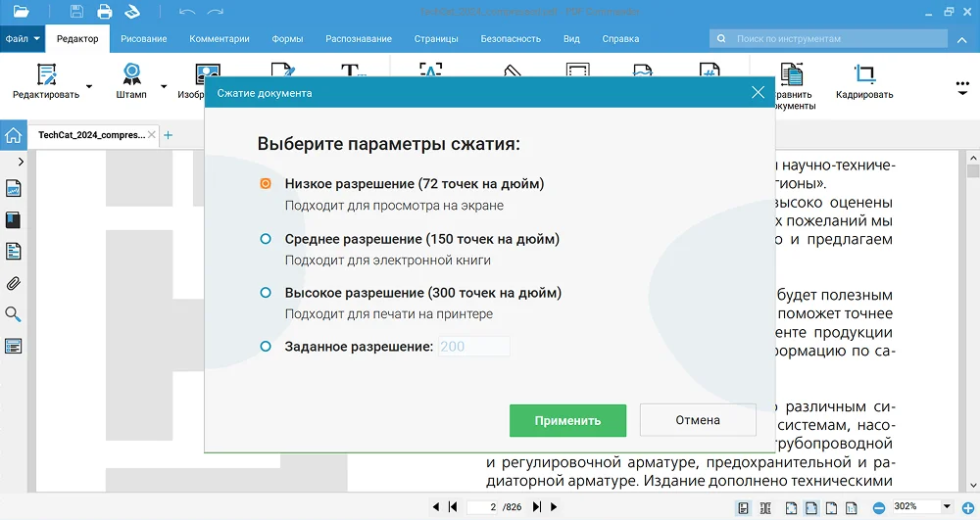Viewport: 980px width, 520px height.
Task: Click the Stamp (Штамп) tool icon
Action: [x=130, y=75]
